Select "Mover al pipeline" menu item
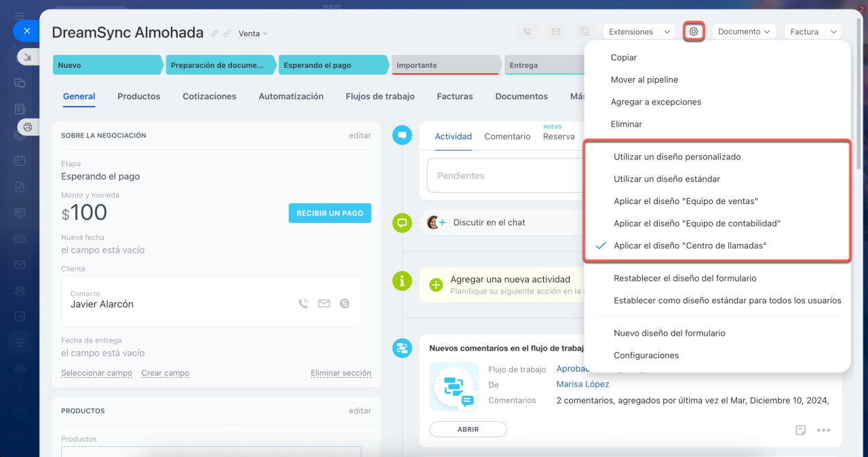The image size is (868, 457). click(644, 80)
